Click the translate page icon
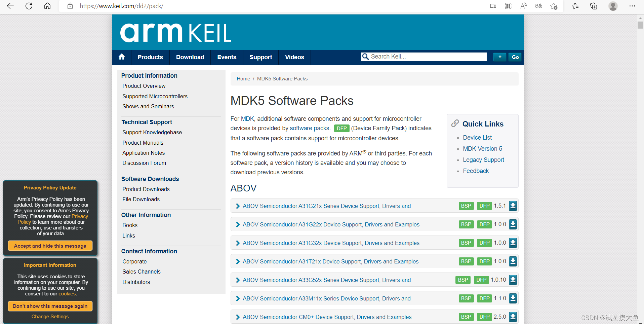This screenshot has height=324, width=644. (x=538, y=6)
